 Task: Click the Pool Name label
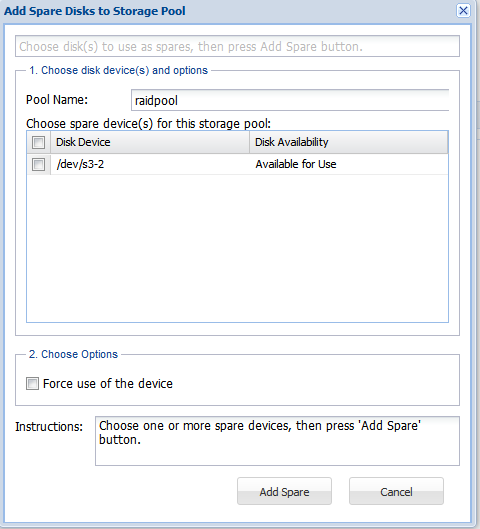(x=57, y=100)
